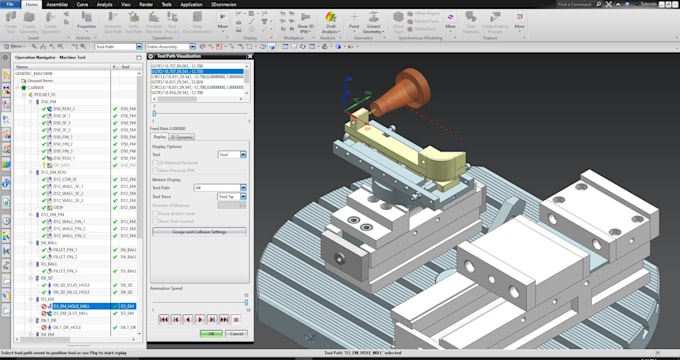Click the Cancel button
Screen dimensions: 680x360
237,334
